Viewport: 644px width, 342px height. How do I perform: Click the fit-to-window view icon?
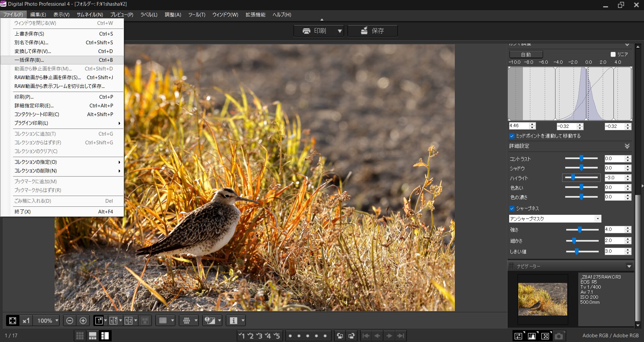click(13, 321)
